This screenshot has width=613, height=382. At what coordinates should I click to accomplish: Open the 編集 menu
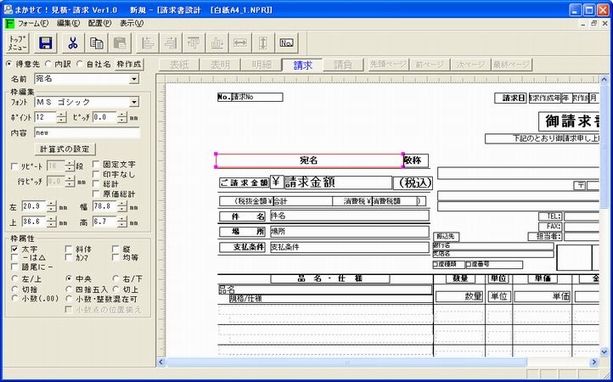68,23
